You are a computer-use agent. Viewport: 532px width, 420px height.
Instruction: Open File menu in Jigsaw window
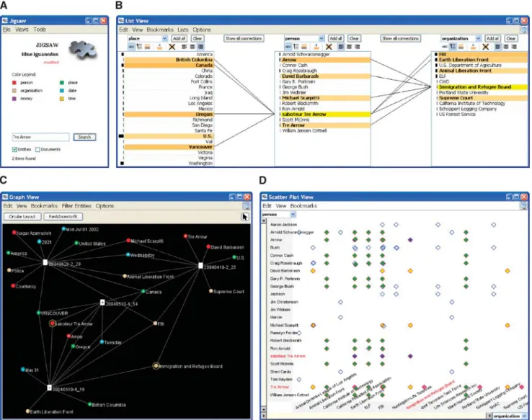(6, 30)
